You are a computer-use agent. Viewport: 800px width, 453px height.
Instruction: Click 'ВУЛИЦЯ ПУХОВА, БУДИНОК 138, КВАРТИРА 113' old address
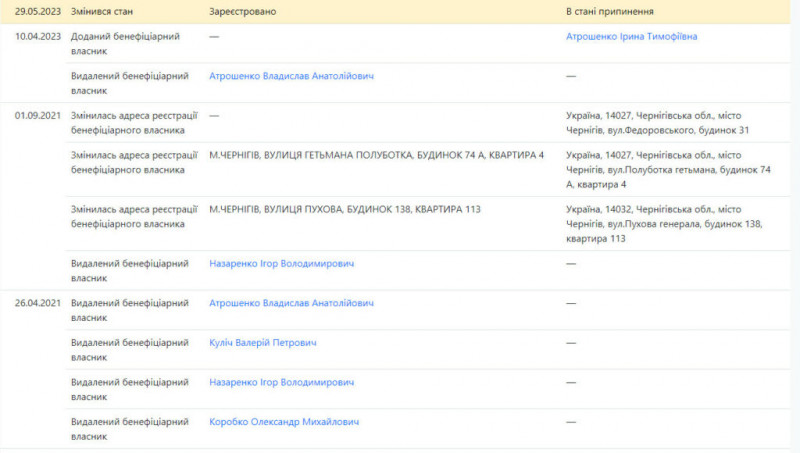click(345, 209)
